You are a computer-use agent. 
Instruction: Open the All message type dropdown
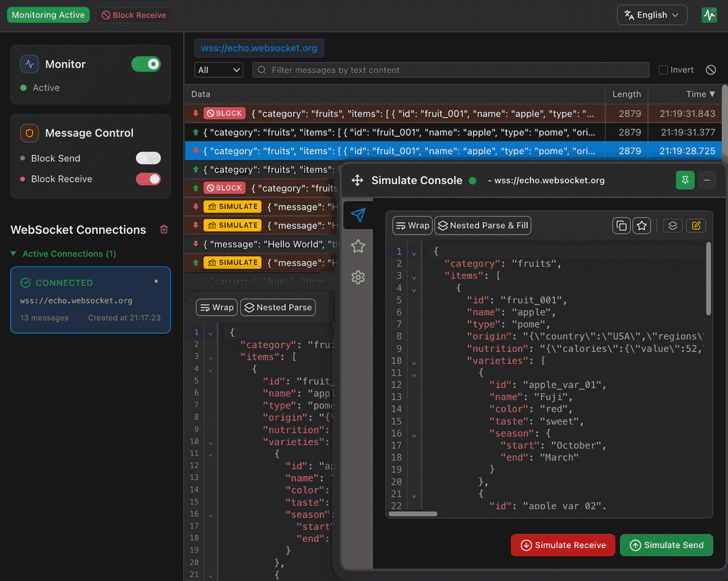(x=218, y=69)
